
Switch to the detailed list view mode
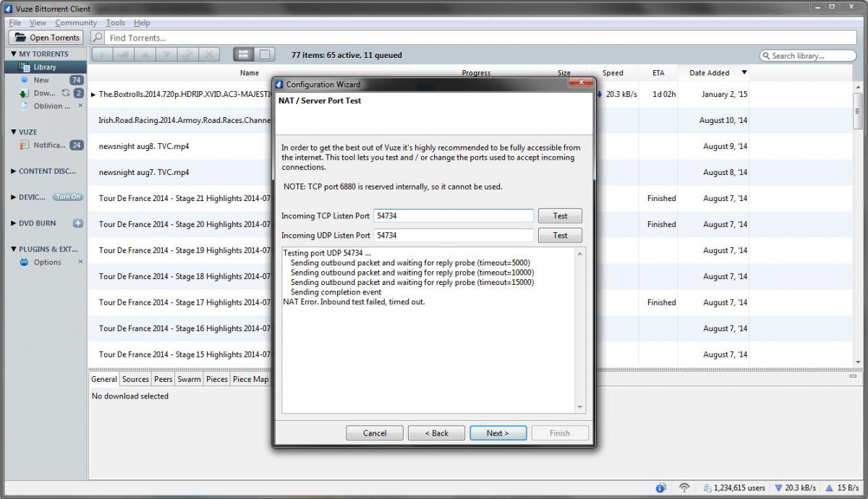[x=265, y=54]
